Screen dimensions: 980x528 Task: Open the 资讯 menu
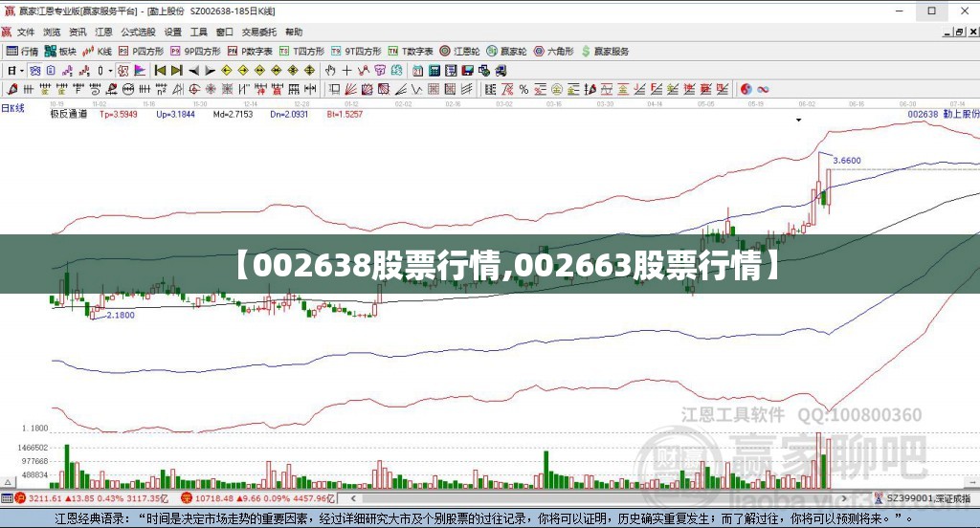(78, 32)
